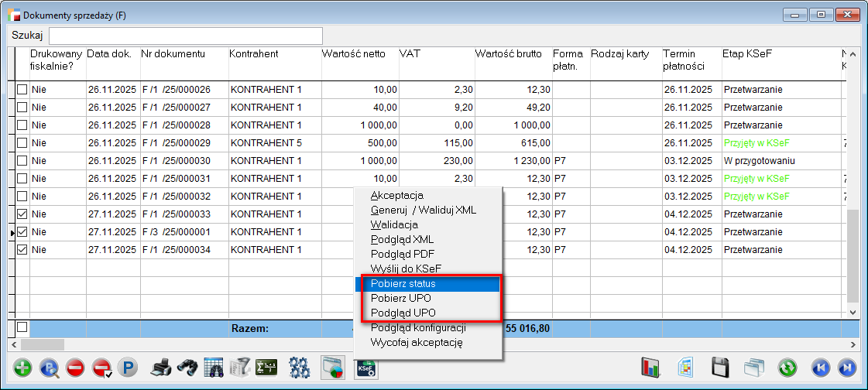Viewport: 868px width, 390px height.
Task: Click into the Szukaj search field
Action: 185,36
